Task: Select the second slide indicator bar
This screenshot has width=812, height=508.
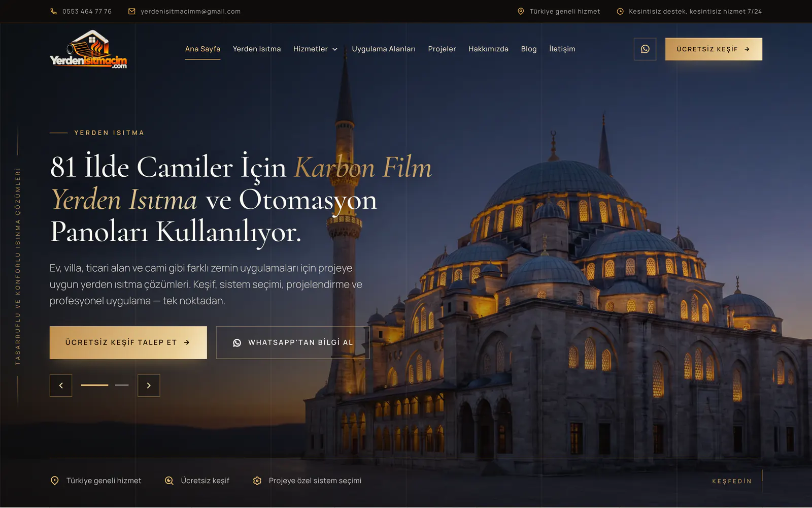Action: pyautogui.click(x=122, y=385)
